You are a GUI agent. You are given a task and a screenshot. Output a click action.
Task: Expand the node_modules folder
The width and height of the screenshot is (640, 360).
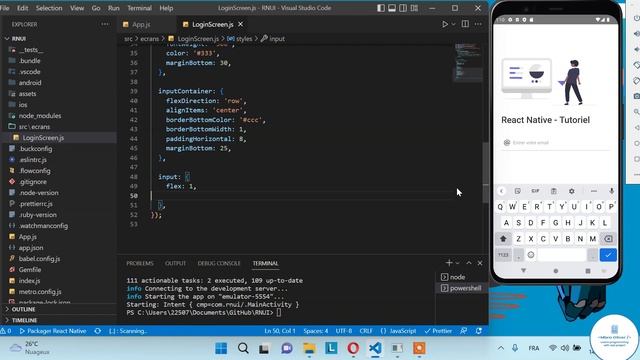point(40,116)
